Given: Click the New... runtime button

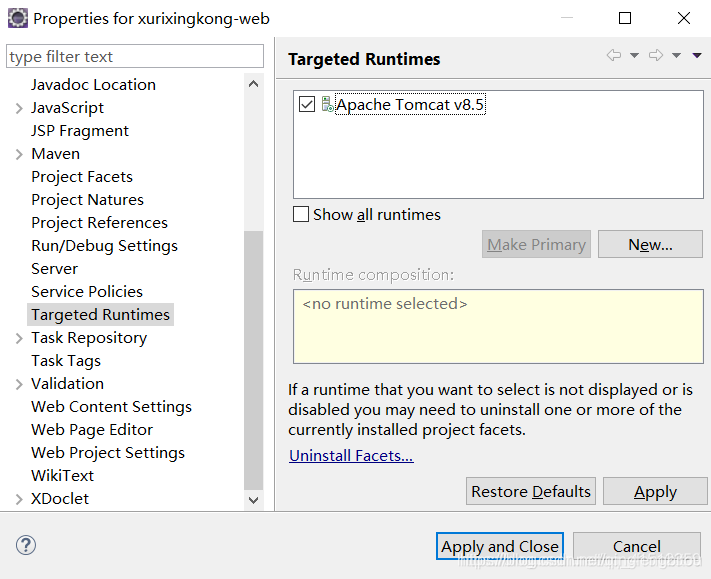Looking at the screenshot, I should [x=650, y=244].
